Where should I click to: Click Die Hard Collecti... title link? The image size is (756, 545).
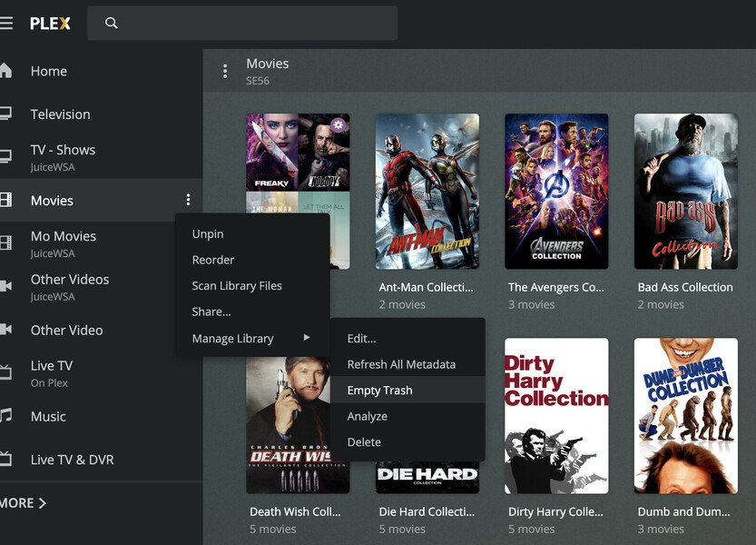427,511
